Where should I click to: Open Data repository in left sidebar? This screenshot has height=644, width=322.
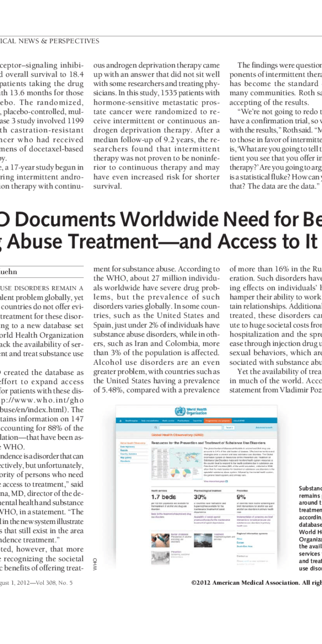pos(128,446)
